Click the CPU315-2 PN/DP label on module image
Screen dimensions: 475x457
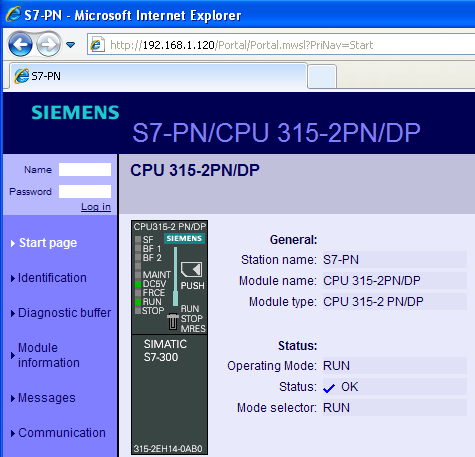click(x=170, y=227)
